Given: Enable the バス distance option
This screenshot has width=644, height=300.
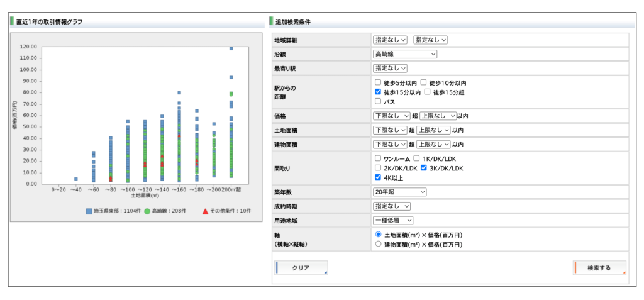Looking at the screenshot, I should tap(378, 101).
